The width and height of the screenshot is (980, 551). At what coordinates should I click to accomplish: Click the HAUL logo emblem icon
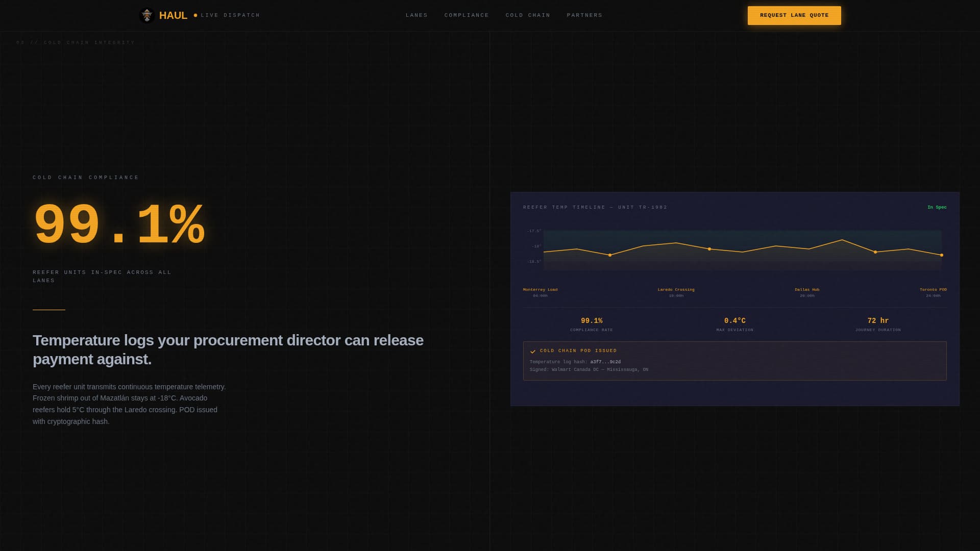pyautogui.click(x=147, y=15)
